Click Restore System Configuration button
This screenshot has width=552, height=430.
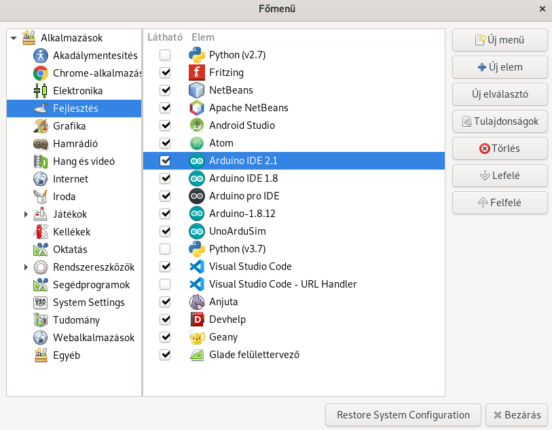click(403, 415)
